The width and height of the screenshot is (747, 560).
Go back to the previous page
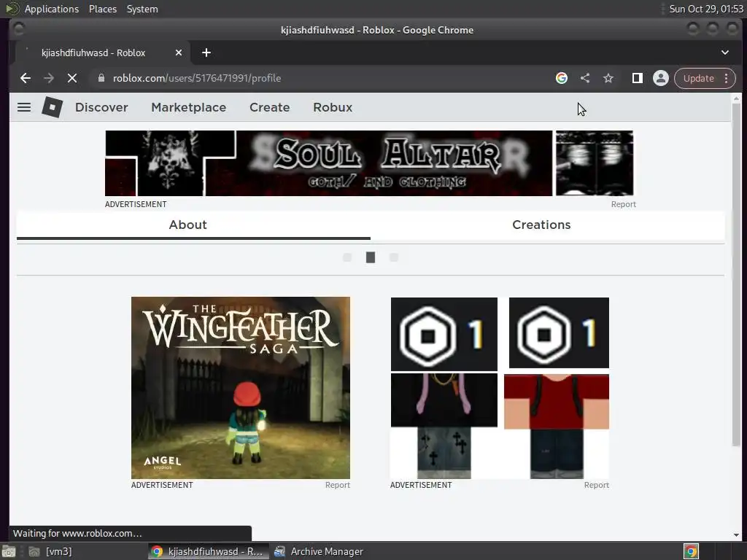(x=26, y=78)
